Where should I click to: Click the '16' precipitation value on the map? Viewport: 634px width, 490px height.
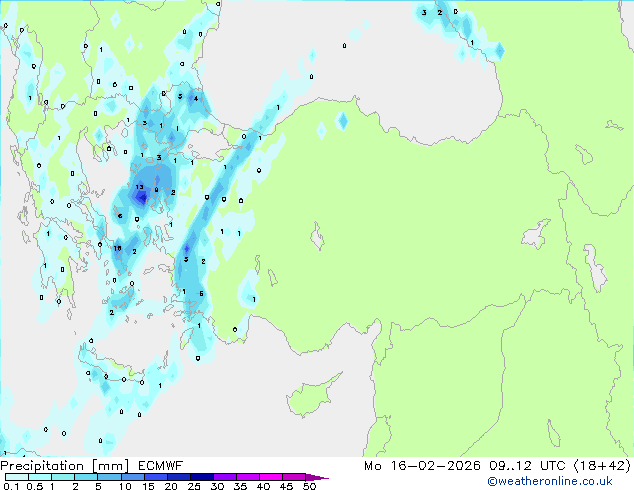[117, 248]
